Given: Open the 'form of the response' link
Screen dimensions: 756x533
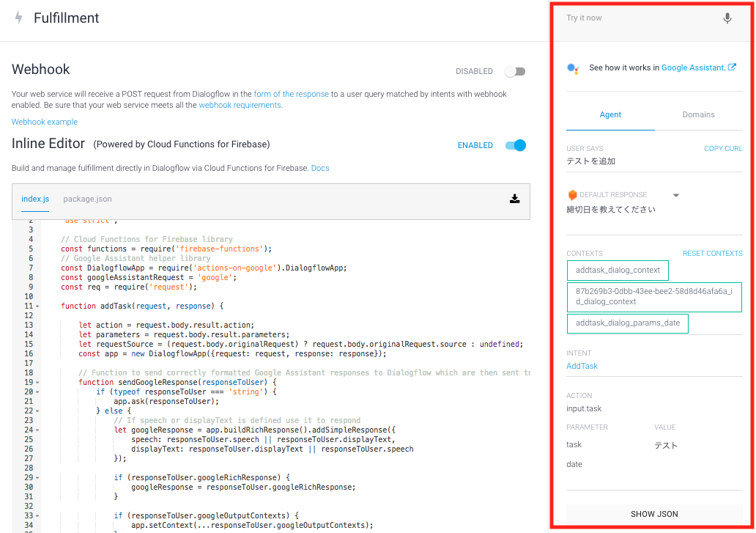Looking at the screenshot, I should pyautogui.click(x=292, y=94).
